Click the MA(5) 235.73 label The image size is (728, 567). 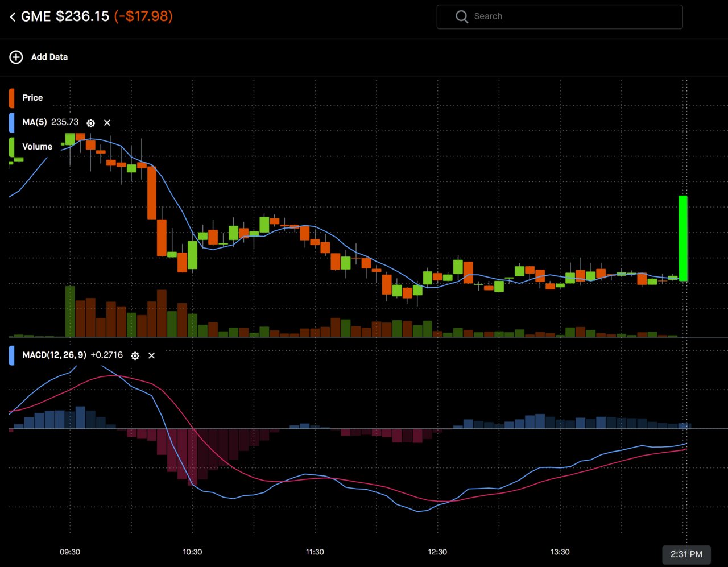(x=50, y=122)
